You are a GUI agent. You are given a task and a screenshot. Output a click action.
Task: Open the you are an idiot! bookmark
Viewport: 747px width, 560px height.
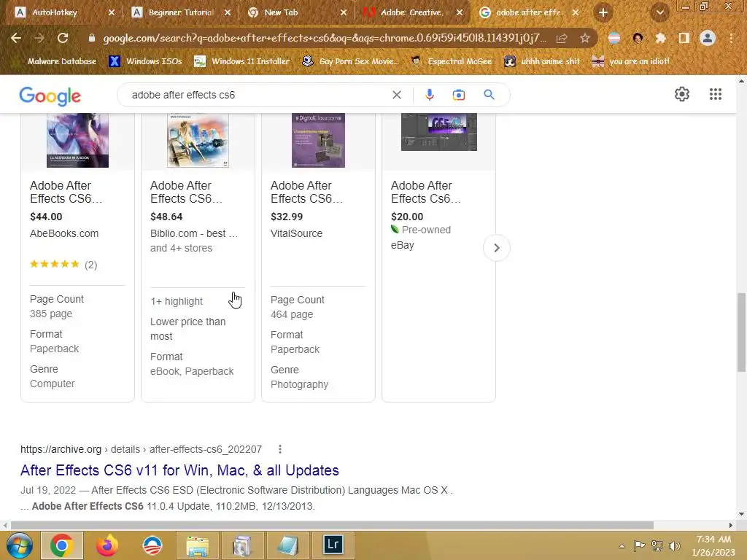(630, 61)
